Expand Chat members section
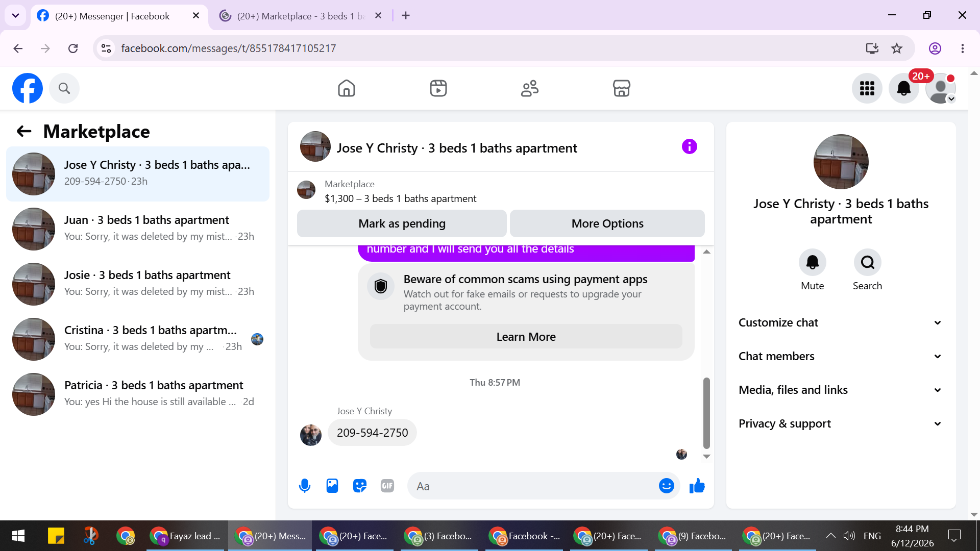The width and height of the screenshot is (980, 551). pyautogui.click(x=840, y=356)
